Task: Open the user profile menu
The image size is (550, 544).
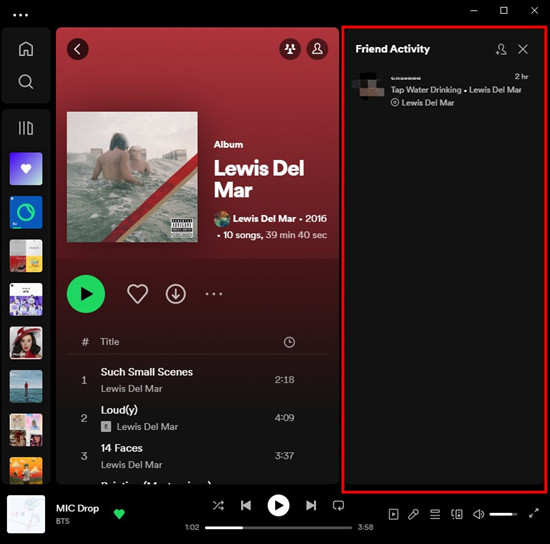Action: click(317, 49)
